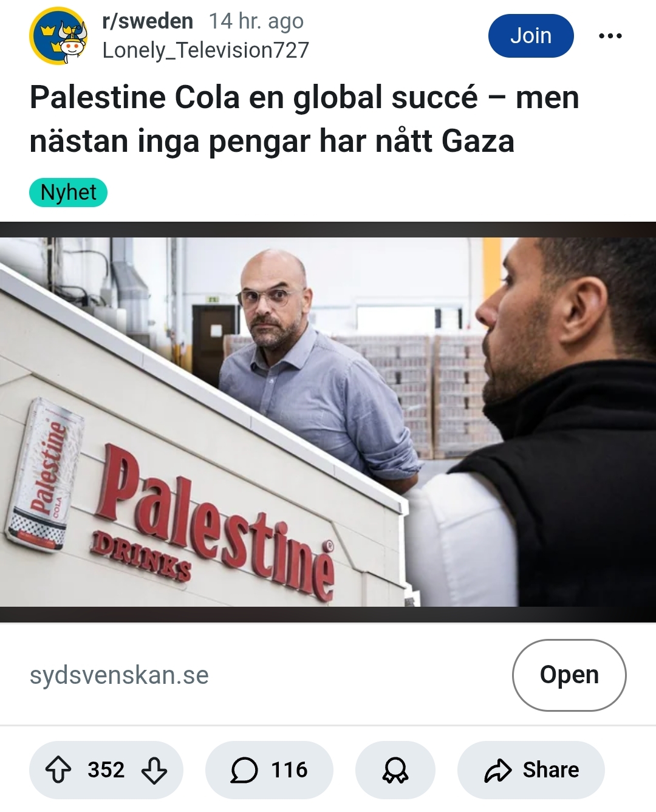
Task: Open the comments bubble icon
Action: 244,770
